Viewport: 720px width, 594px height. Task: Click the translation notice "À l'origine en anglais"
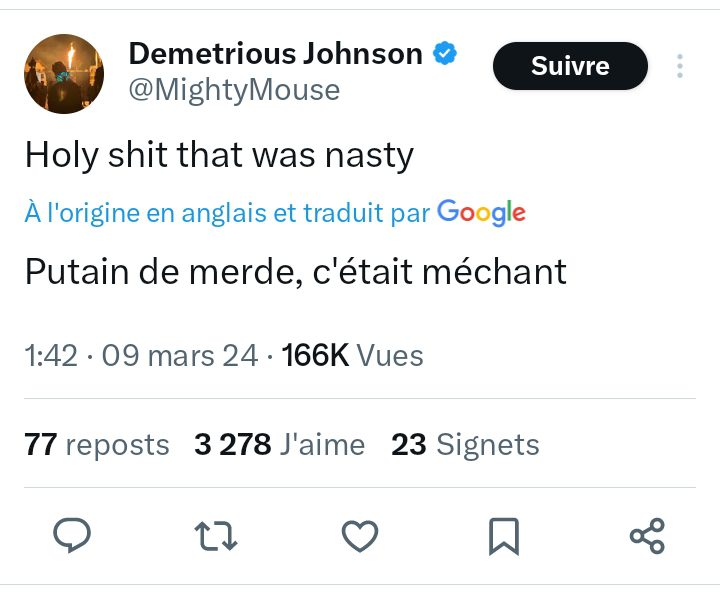pyautogui.click(x=227, y=212)
